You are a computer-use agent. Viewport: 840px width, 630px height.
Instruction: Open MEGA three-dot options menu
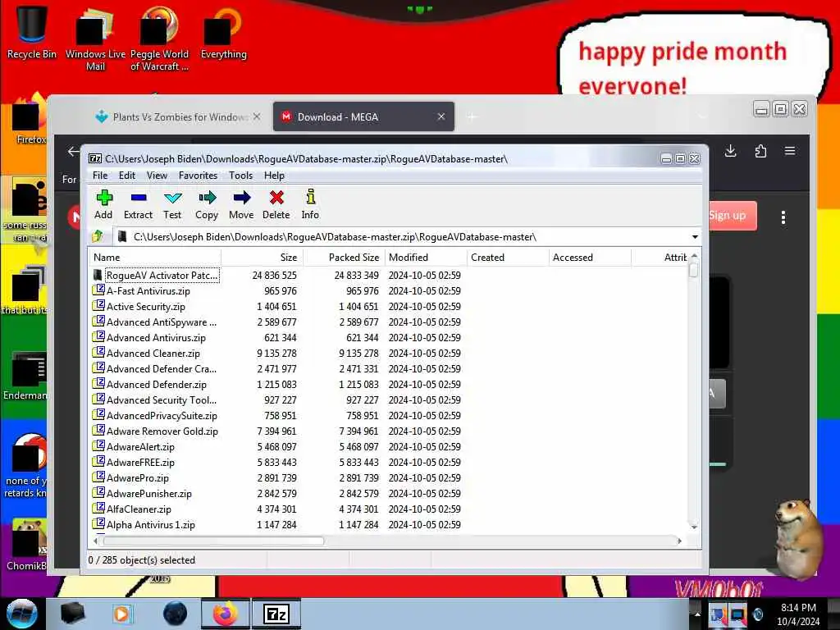[x=783, y=217]
